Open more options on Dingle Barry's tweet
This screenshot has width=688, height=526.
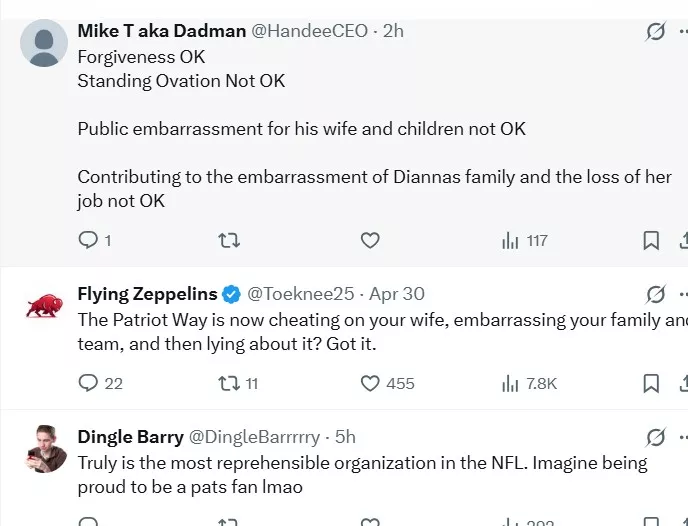point(683,437)
